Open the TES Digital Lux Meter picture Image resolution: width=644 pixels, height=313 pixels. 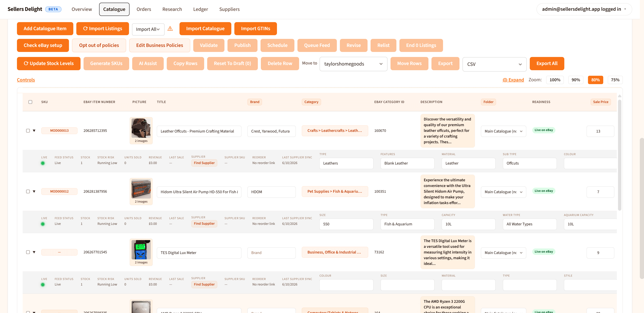point(141,249)
